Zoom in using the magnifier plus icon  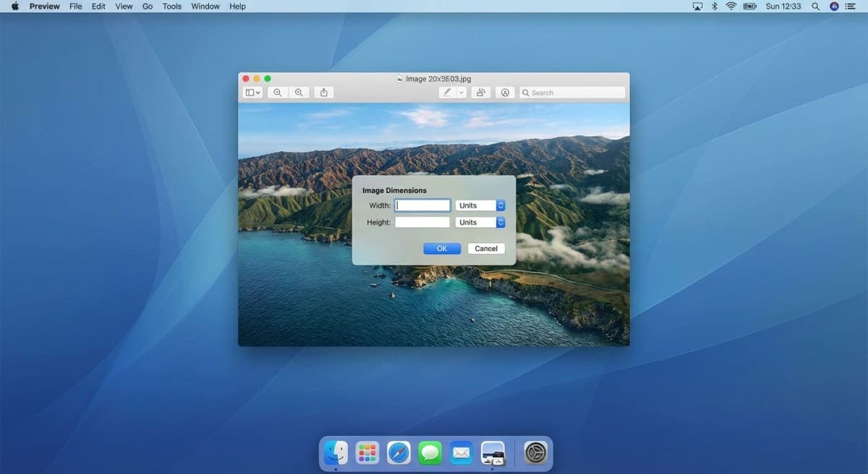pos(299,92)
